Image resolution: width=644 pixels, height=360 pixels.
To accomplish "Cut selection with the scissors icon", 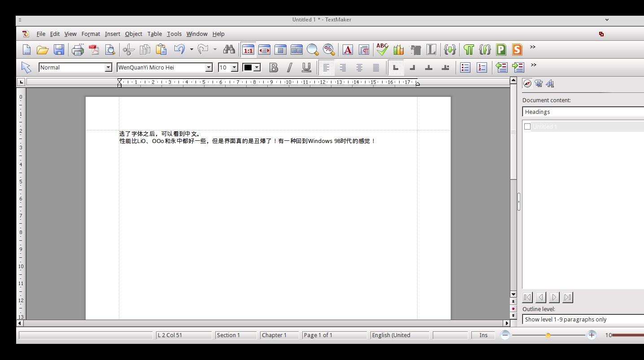I will point(129,49).
